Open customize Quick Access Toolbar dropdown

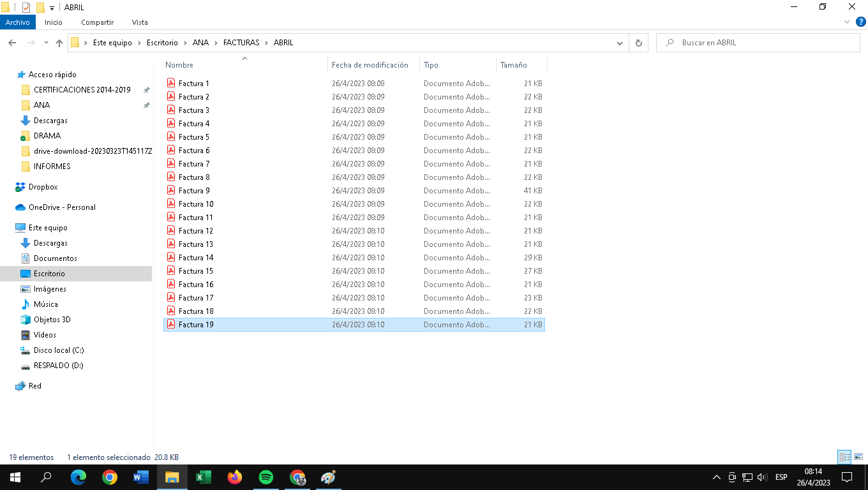tap(52, 8)
